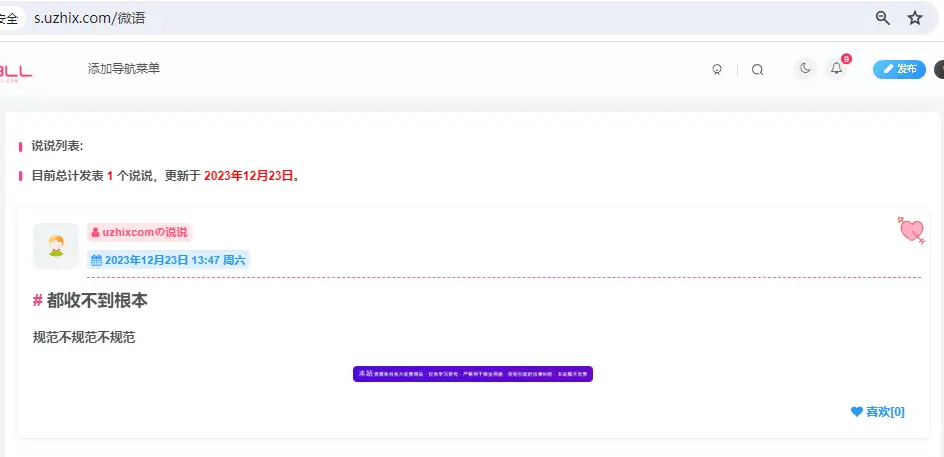Open uzhixcomの说说 author tag
Screen dimensions: 944x457
139,232
